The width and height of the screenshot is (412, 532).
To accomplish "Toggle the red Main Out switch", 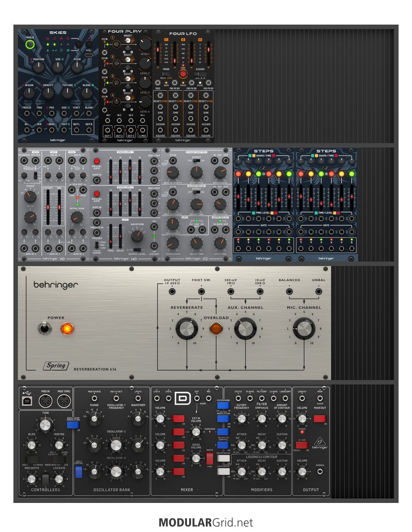I will (320, 418).
